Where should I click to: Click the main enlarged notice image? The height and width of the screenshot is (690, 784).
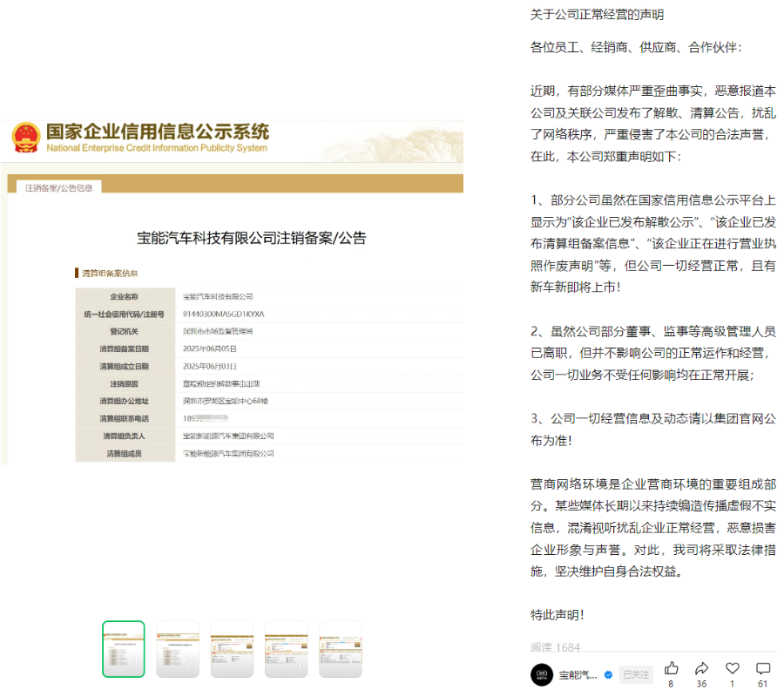(x=232, y=293)
